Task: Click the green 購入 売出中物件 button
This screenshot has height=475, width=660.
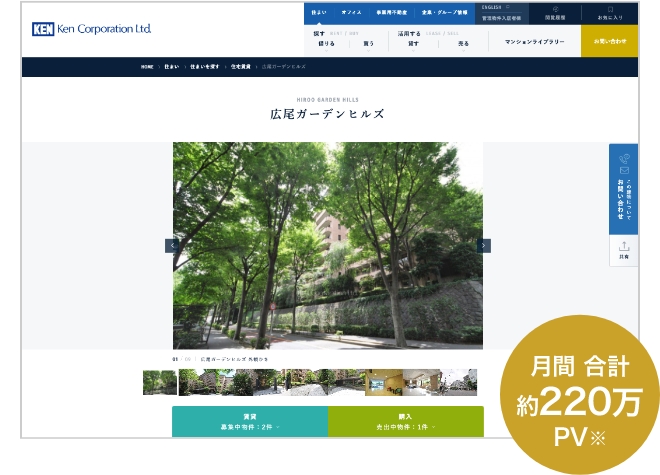Action: [405, 421]
